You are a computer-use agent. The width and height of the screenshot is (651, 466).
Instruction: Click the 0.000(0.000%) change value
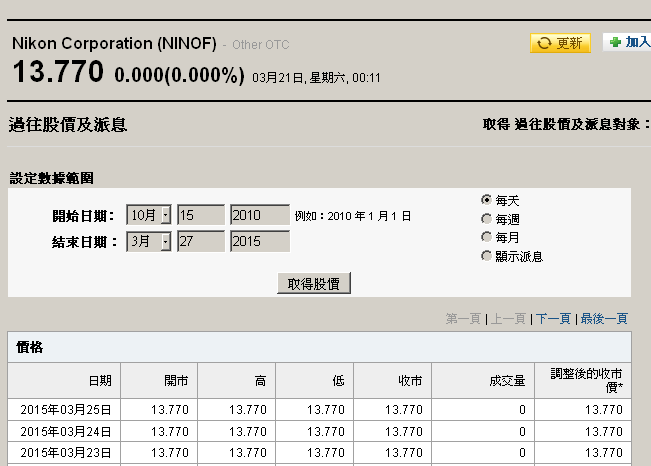click(x=179, y=75)
